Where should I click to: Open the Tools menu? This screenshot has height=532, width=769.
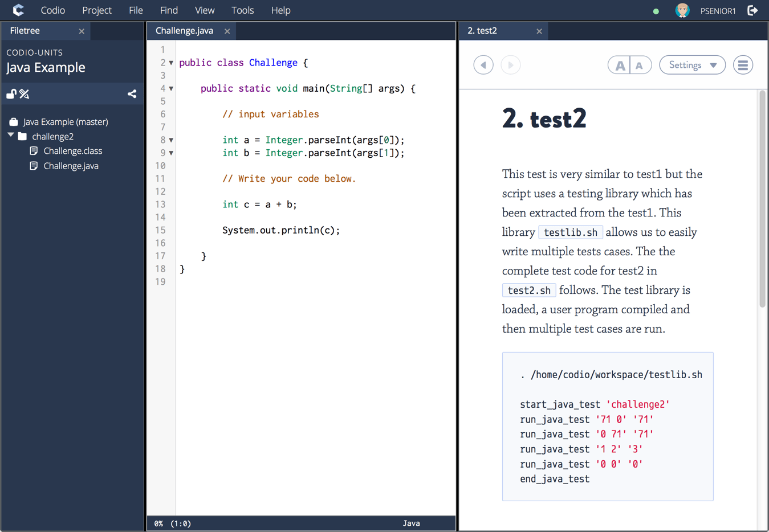[x=242, y=10]
